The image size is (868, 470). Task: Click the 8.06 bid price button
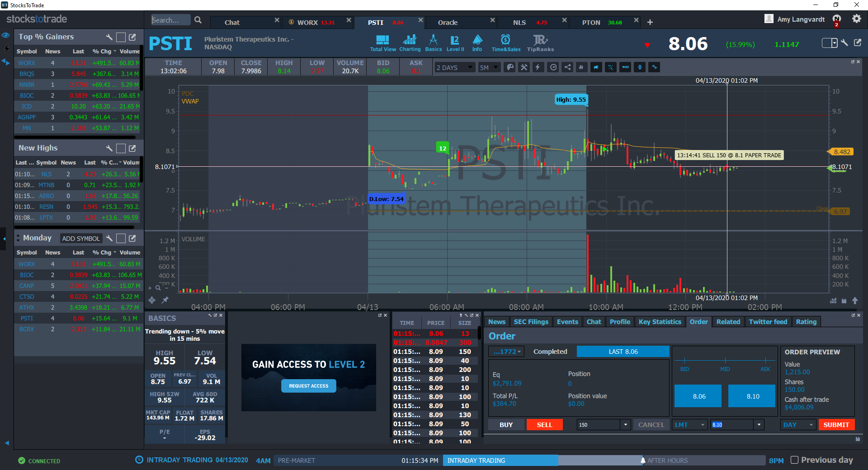699,396
